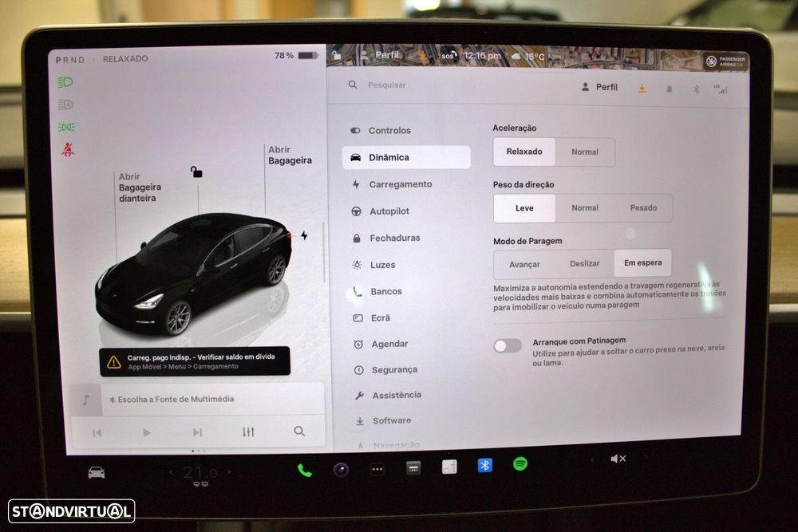Image resolution: width=798 pixels, height=532 pixels.
Task: Tap the Passenger Airbag indicator
Action: coord(725,61)
